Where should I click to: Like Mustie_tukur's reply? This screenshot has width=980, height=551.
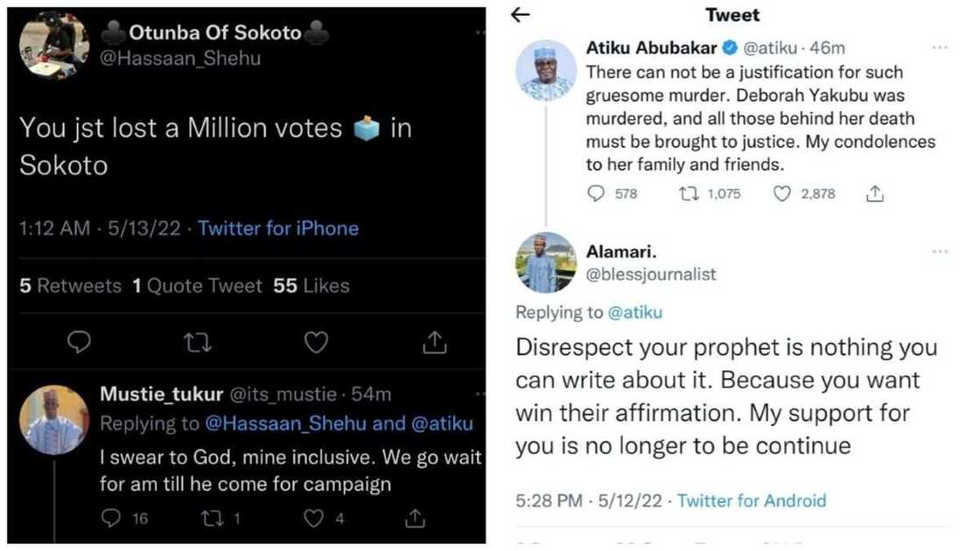pos(313,519)
